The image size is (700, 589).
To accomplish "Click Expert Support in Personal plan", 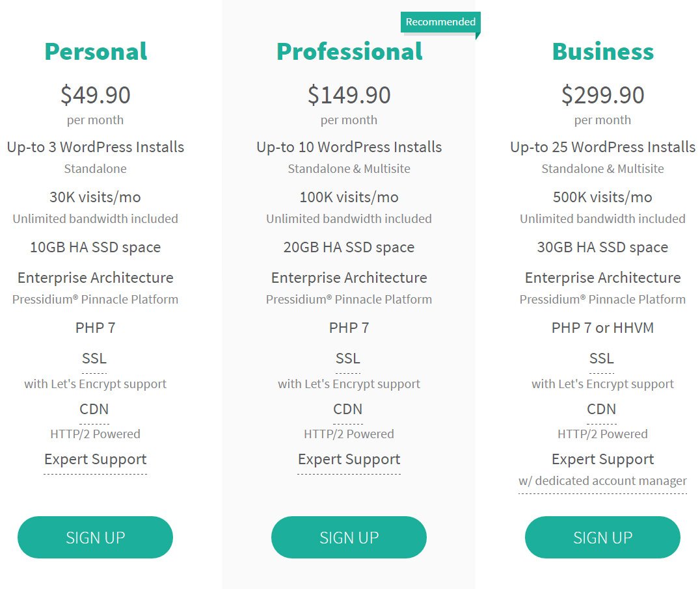I will pos(95,459).
